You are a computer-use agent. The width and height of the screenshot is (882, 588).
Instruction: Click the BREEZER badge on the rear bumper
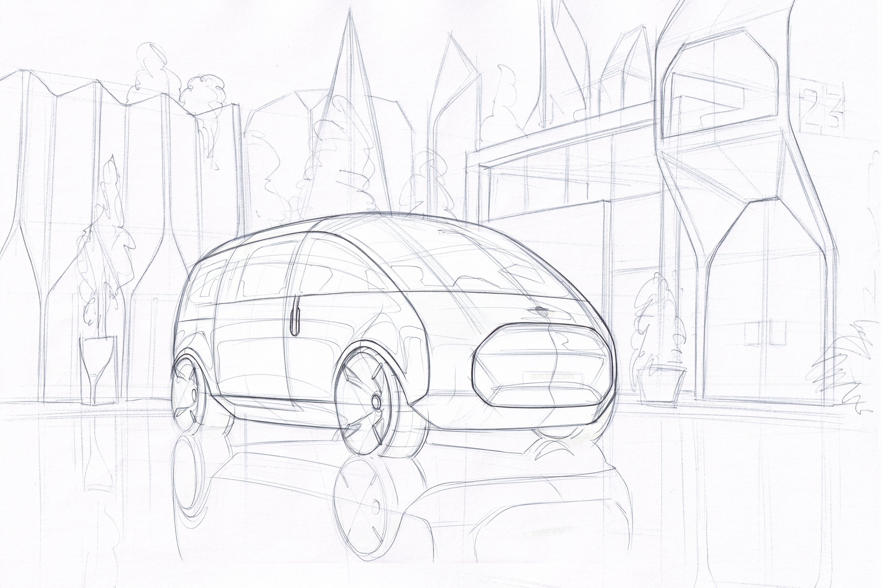(552, 376)
